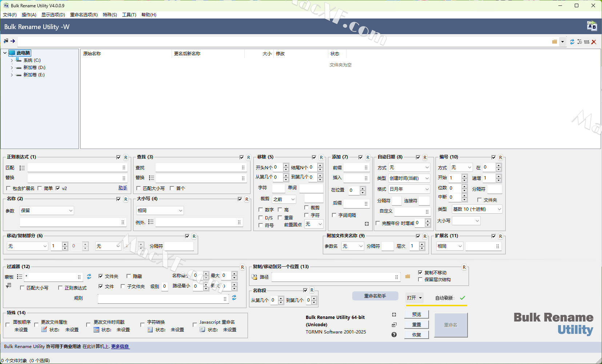Click the red X icon in the top toolbar
Viewport: 602px width, 364px height.
(594, 42)
